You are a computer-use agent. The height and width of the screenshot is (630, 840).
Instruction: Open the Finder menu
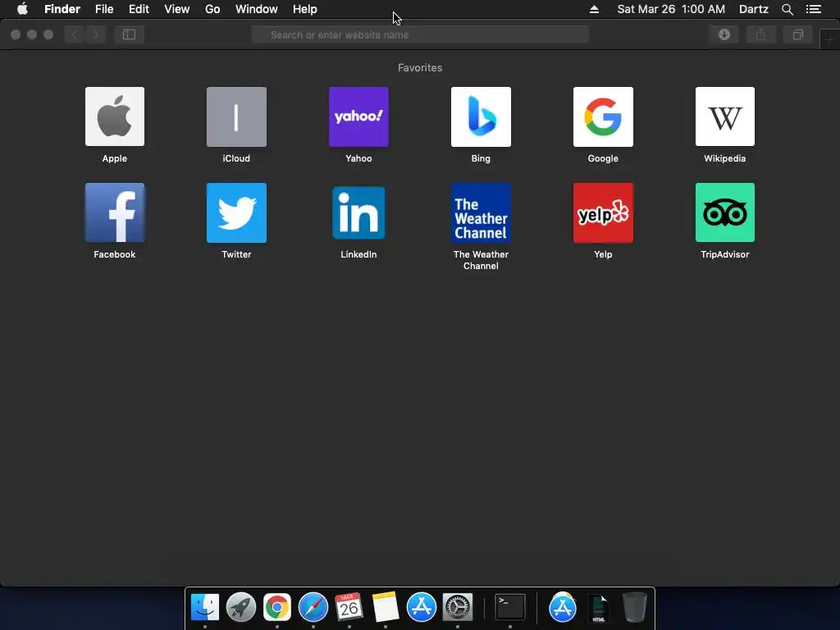(62, 9)
